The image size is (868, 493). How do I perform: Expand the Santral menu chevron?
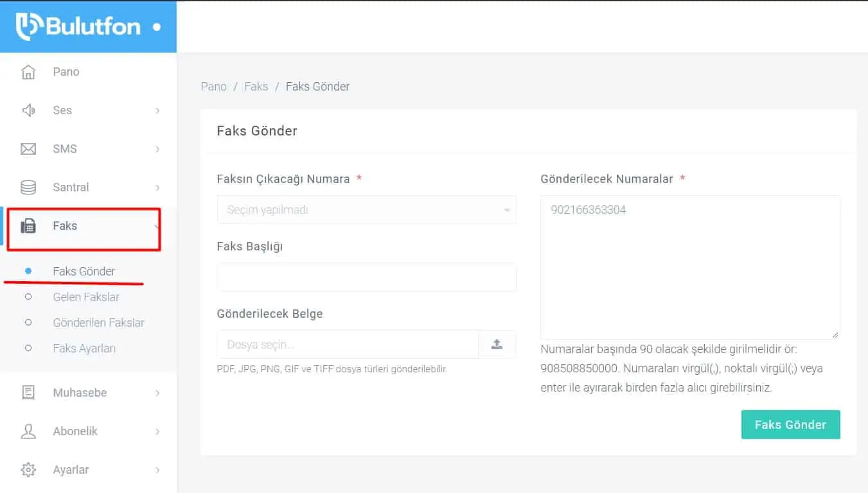157,187
